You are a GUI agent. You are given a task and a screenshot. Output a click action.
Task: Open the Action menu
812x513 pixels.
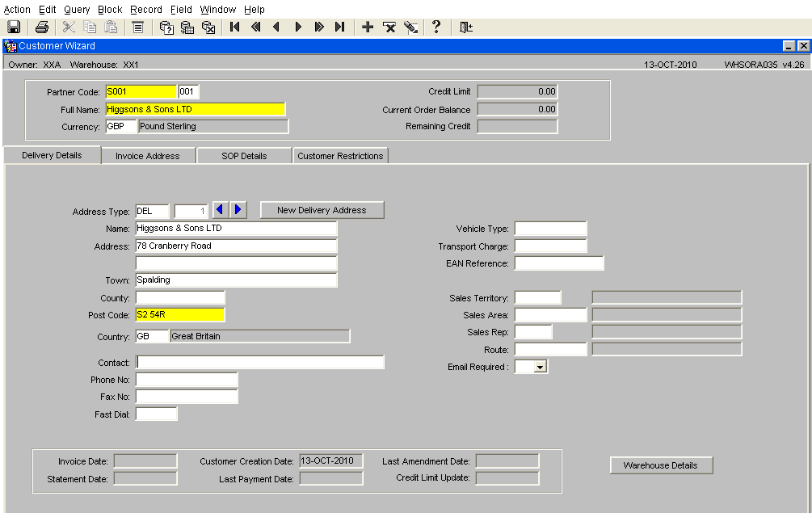tap(17, 10)
